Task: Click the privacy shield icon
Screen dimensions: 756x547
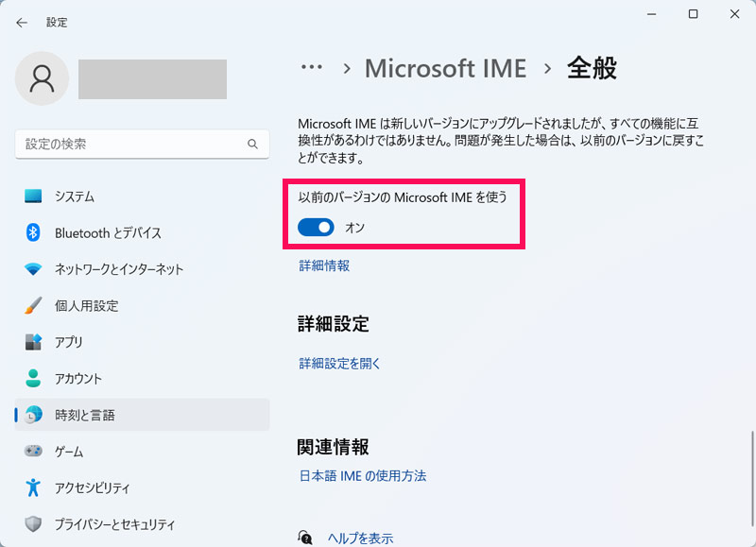Action: (33, 524)
